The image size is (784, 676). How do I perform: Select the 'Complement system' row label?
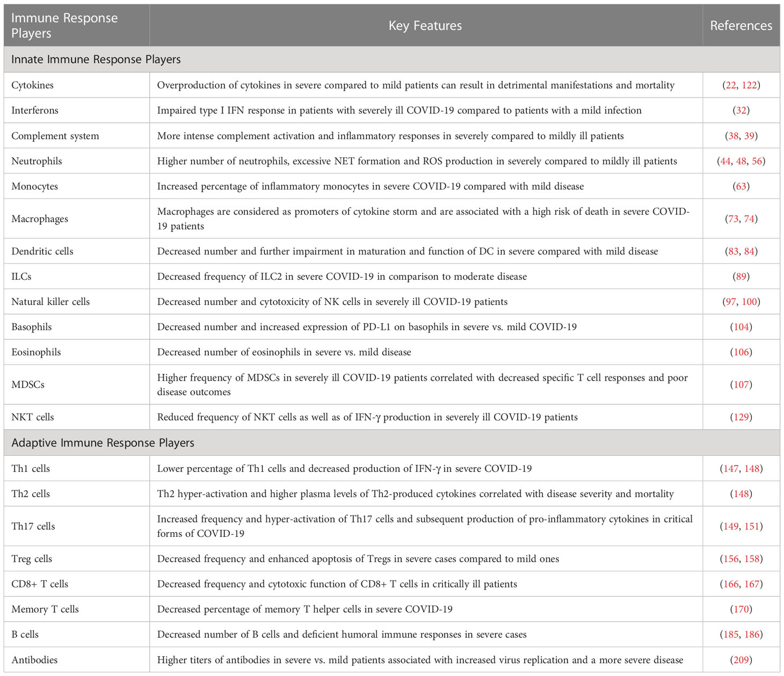(55, 136)
